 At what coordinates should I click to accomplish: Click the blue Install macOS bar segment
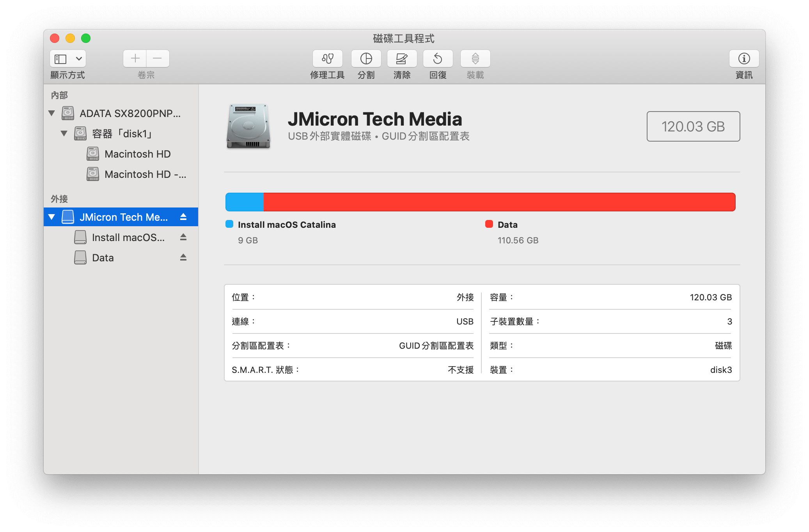point(245,202)
